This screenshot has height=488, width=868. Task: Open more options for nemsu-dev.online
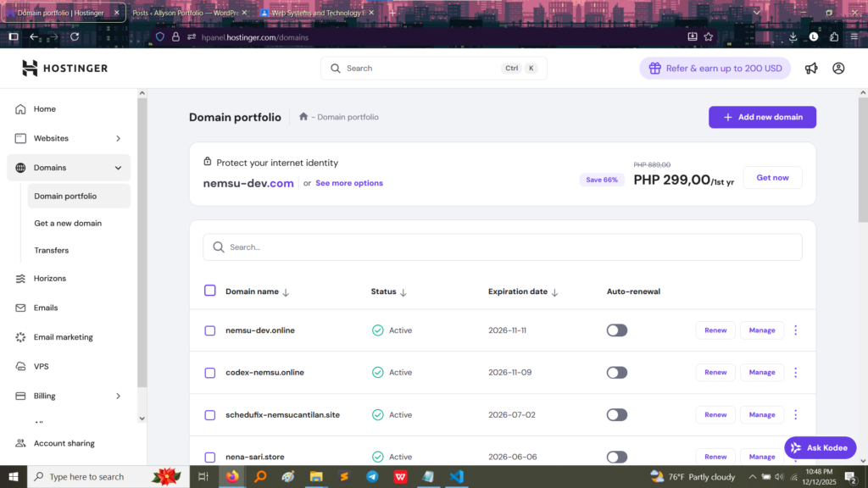click(x=795, y=330)
